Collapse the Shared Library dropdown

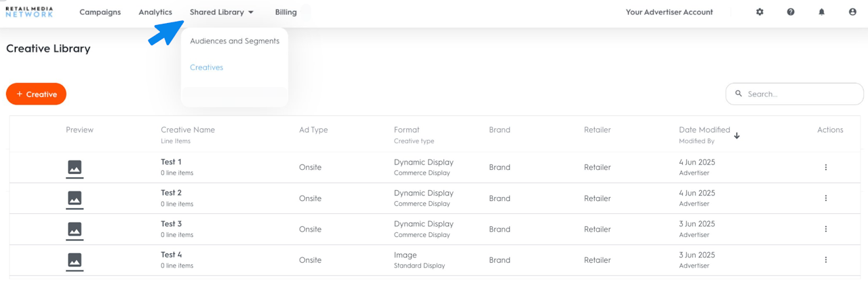[222, 12]
